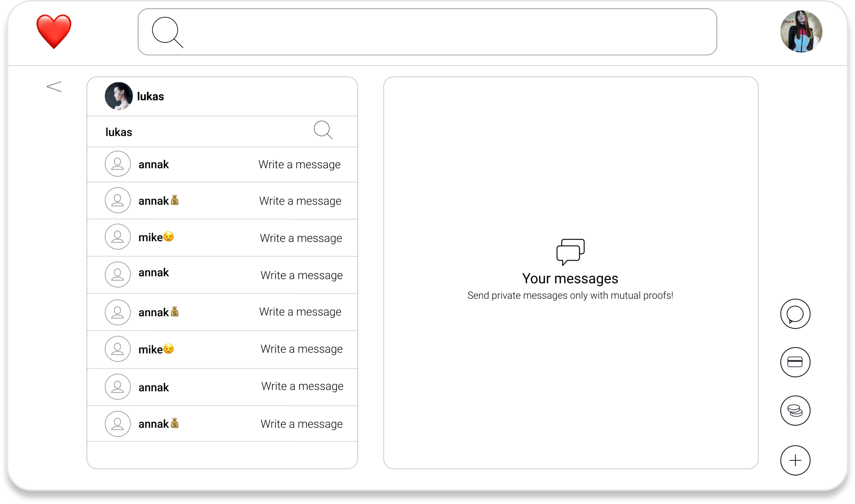The image size is (855, 504).
Task: Select the first annak money bag conversation
Action: (x=159, y=201)
